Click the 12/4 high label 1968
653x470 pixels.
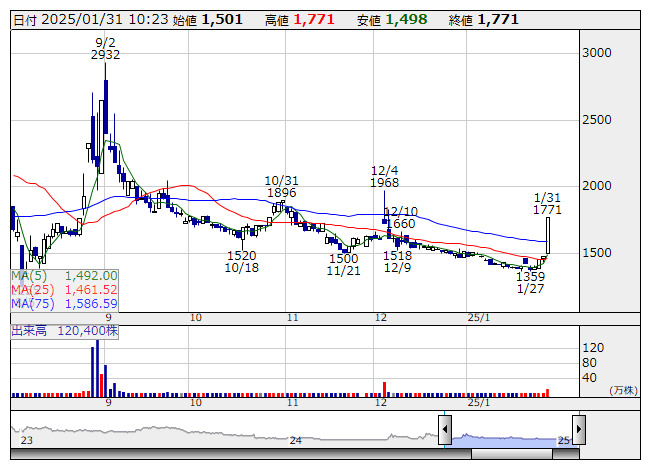click(x=384, y=183)
